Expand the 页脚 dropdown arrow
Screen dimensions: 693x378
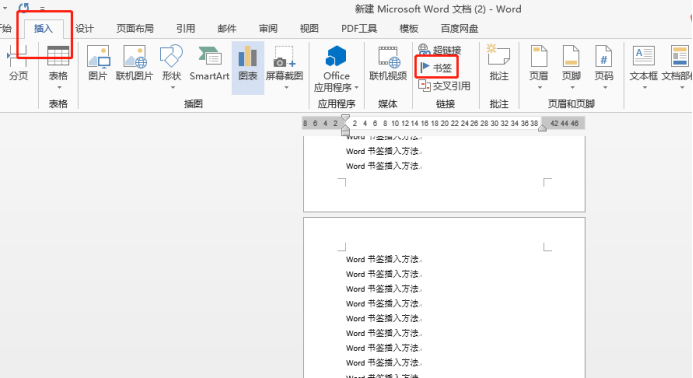pos(572,88)
